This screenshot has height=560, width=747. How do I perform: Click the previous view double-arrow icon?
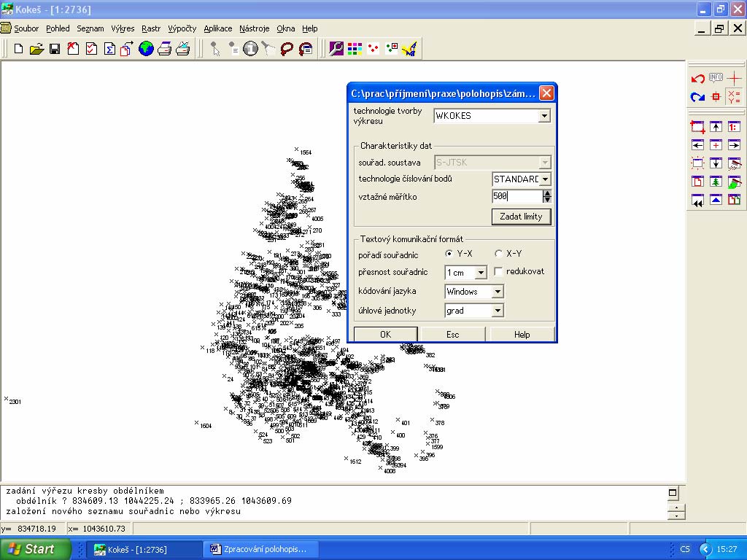(697, 200)
